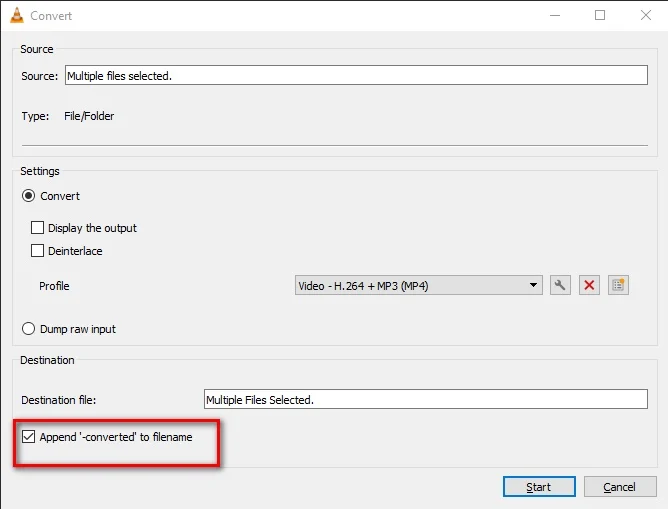Click the 'Source:' label
Image resolution: width=668 pixels, height=509 pixels.
click(x=40, y=76)
